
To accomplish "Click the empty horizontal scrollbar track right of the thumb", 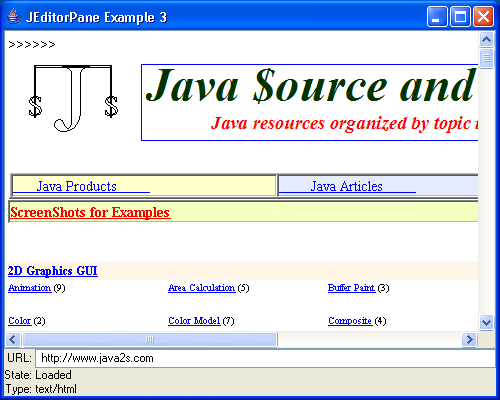I will coord(369,340).
